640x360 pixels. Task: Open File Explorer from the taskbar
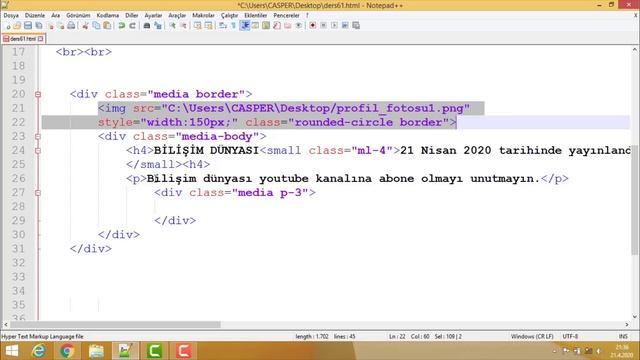[x=96, y=351]
